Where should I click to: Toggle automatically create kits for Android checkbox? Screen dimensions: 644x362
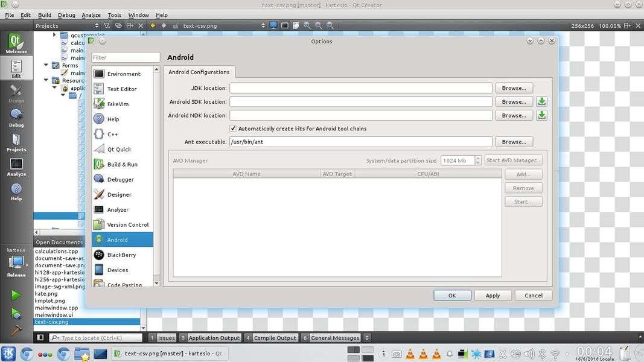click(233, 129)
